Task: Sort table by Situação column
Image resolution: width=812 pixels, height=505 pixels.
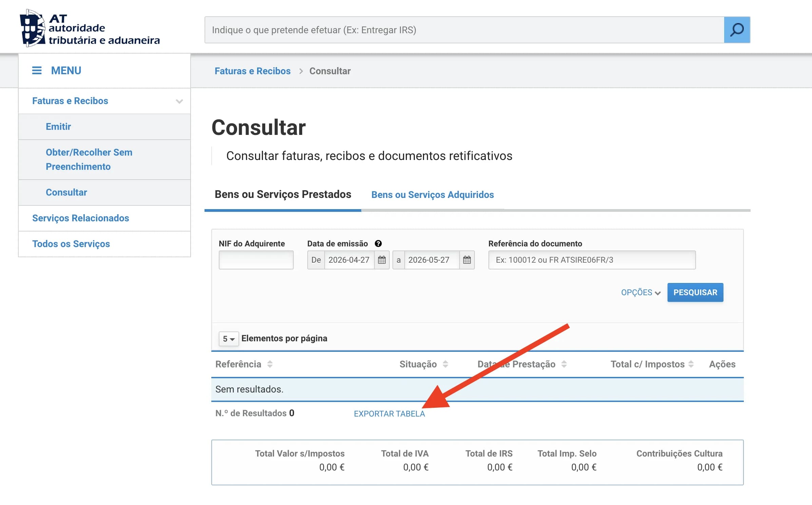Action: (445, 364)
